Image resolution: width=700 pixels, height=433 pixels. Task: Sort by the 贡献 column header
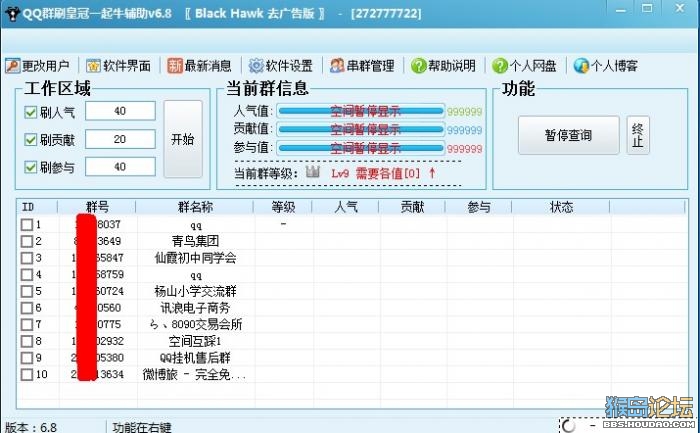[412, 207]
